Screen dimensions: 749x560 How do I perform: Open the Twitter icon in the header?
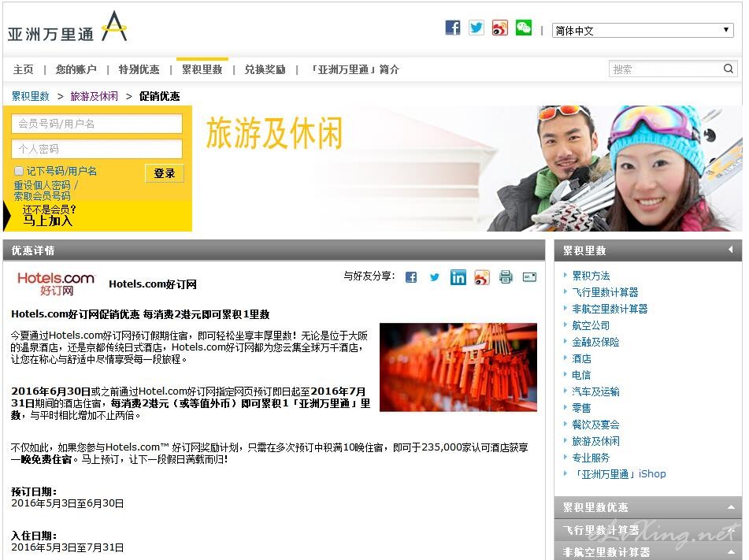(476, 28)
